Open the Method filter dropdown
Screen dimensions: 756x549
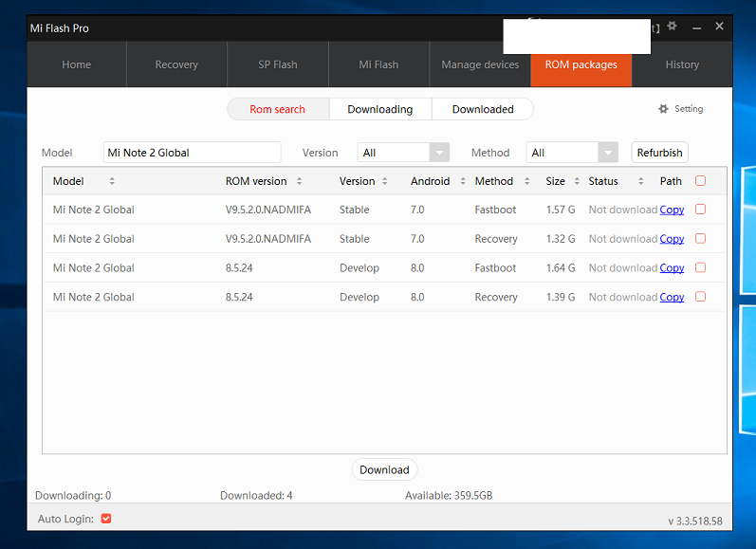click(x=608, y=153)
